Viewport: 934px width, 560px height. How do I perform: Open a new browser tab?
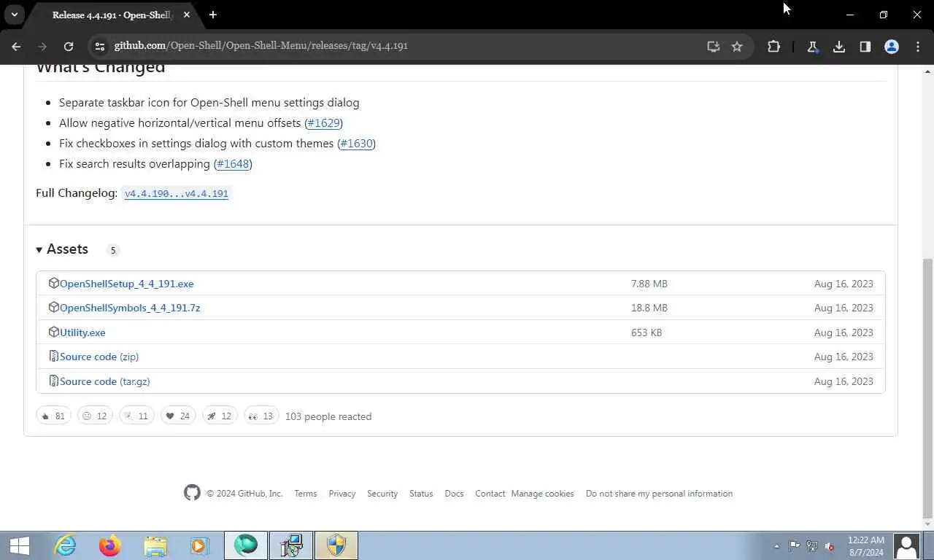(x=212, y=15)
